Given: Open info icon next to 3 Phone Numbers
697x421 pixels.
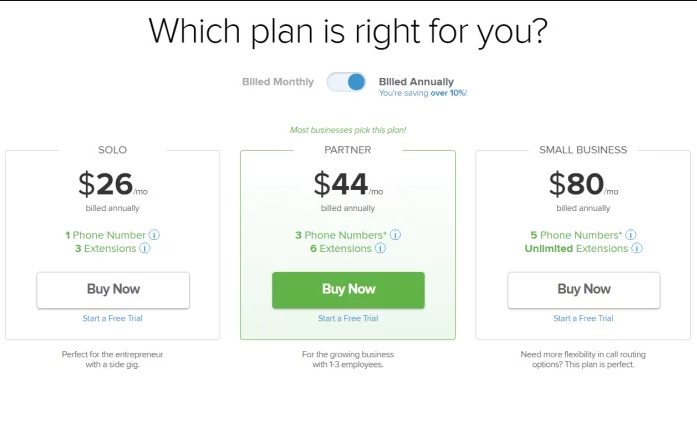Looking at the screenshot, I should (x=395, y=235).
